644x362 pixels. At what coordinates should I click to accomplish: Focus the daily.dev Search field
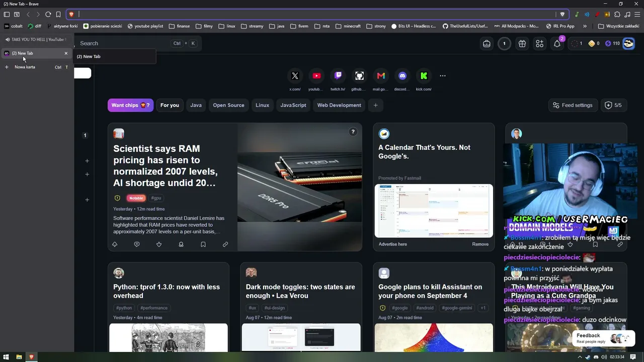click(x=138, y=43)
